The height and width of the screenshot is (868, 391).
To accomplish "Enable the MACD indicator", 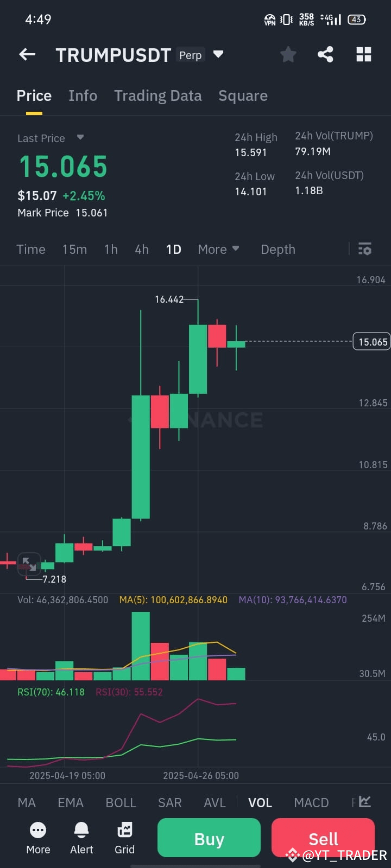I will [311, 802].
